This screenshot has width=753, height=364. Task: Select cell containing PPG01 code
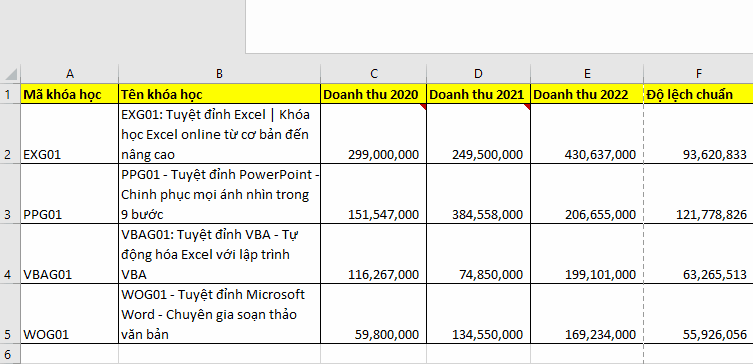tap(70, 194)
